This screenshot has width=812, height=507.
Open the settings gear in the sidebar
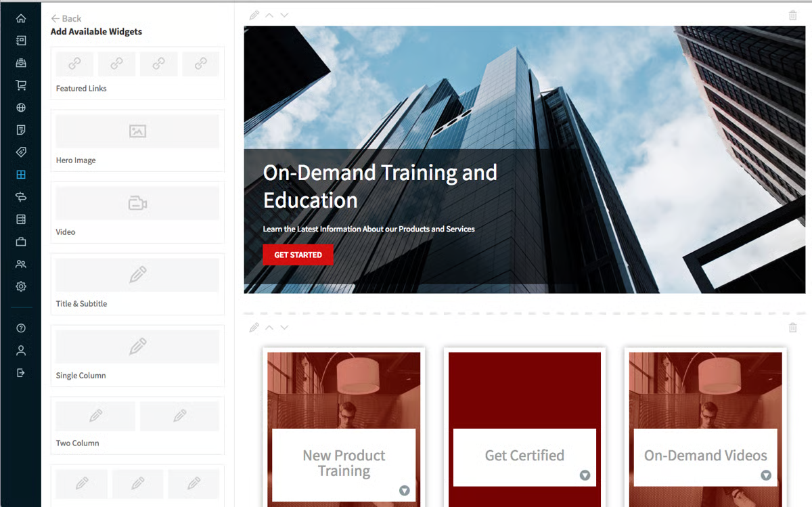pyautogui.click(x=20, y=286)
